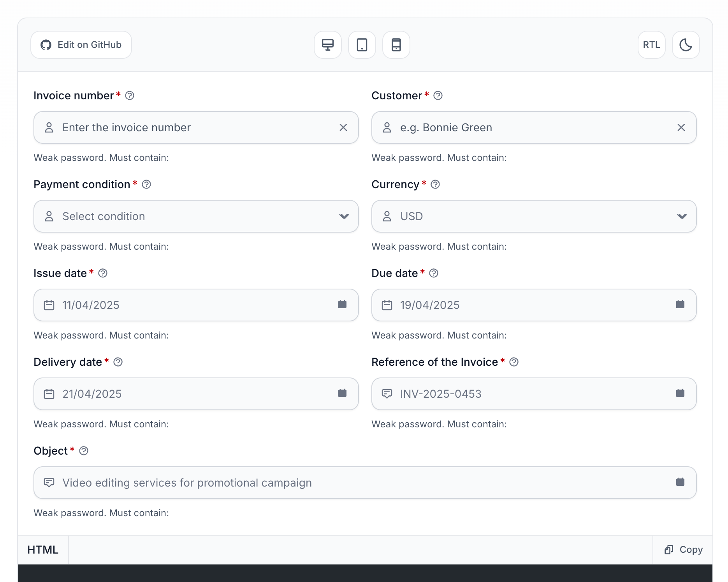728x582 pixels.
Task: Edit the Object description field
Action: coord(365,483)
